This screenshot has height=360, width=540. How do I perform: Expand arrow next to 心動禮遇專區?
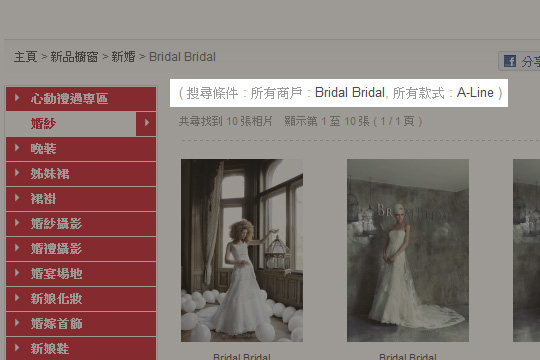(x=17, y=98)
